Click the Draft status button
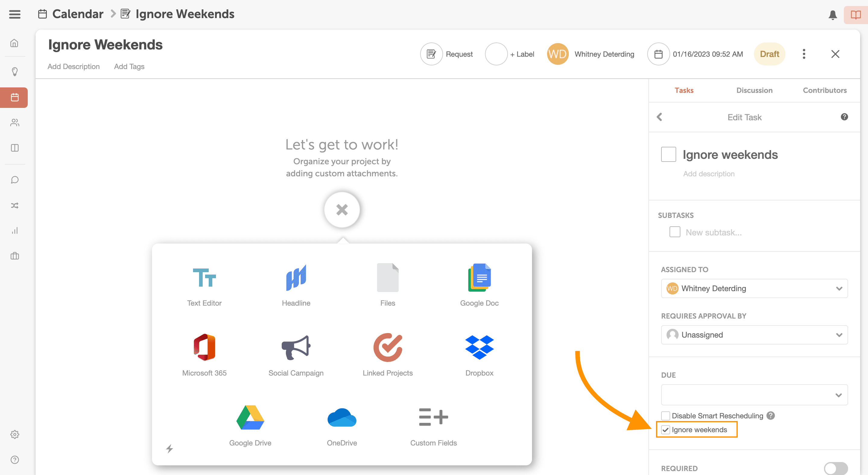The image size is (868, 475). [x=769, y=54]
